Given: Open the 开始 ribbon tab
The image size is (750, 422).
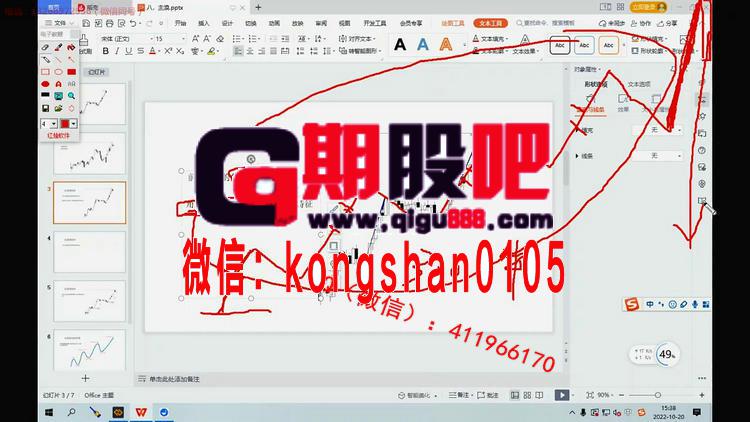Looking at the screenshot, I should point(180,23).
